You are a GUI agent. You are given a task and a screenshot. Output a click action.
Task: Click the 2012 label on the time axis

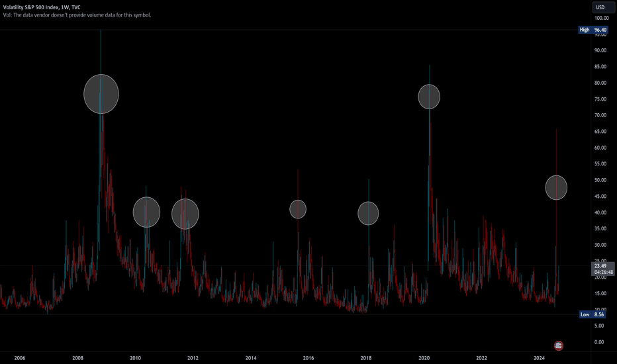coord(193,358)
